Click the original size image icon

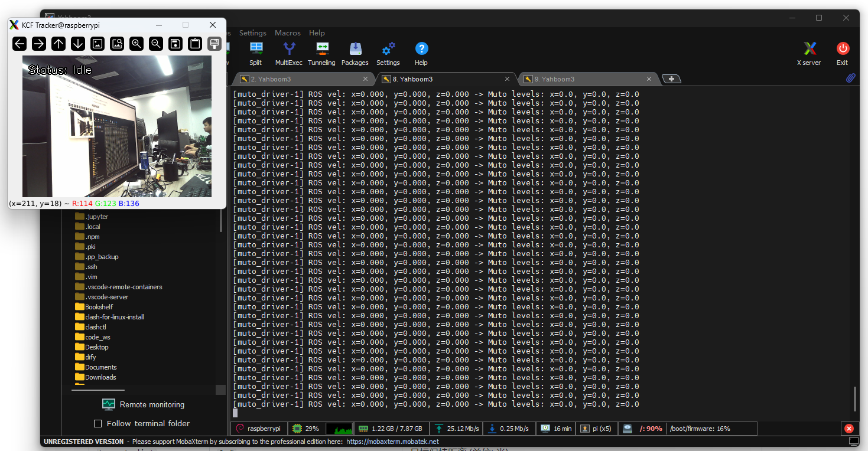tap(97, 43)
